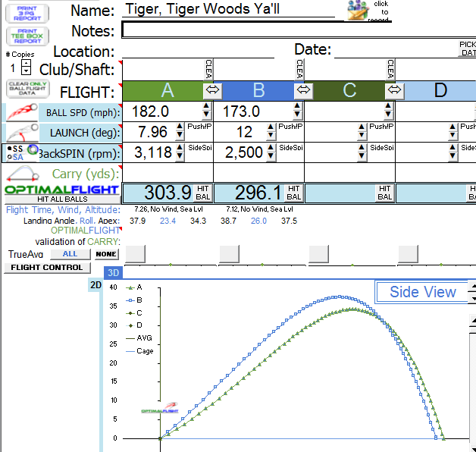
Task: Click the Print 3 Pg Report button
Action: coord(27,14)
